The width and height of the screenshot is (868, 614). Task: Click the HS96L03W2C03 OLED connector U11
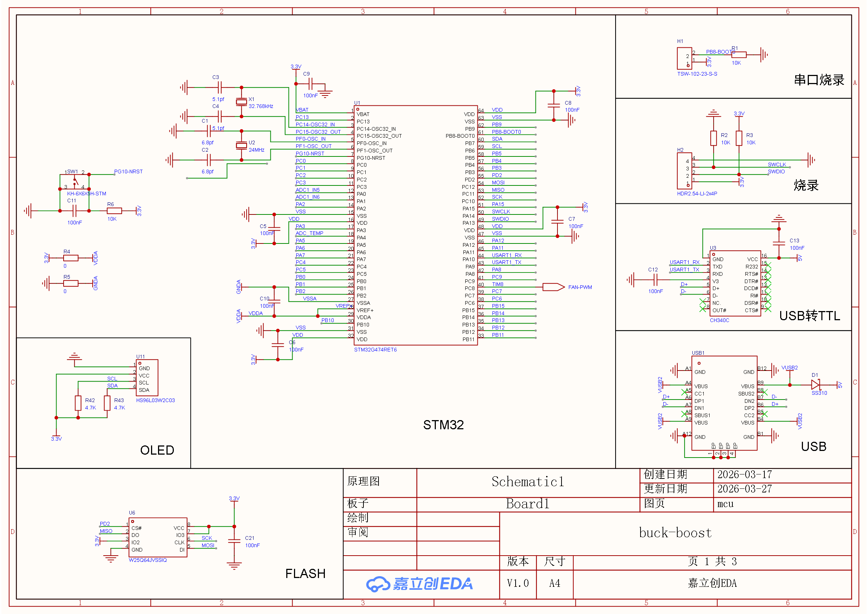[147, 378]
